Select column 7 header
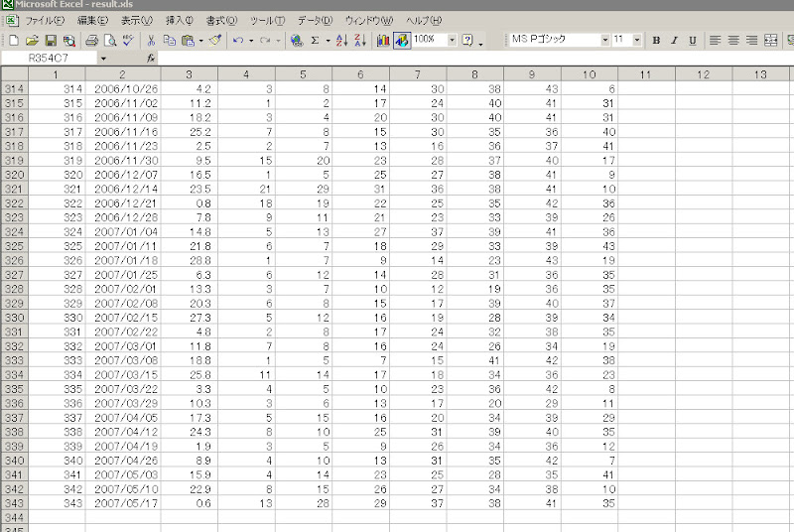The width and height of the screenshot is (794, 532). [x=418, y=74]
